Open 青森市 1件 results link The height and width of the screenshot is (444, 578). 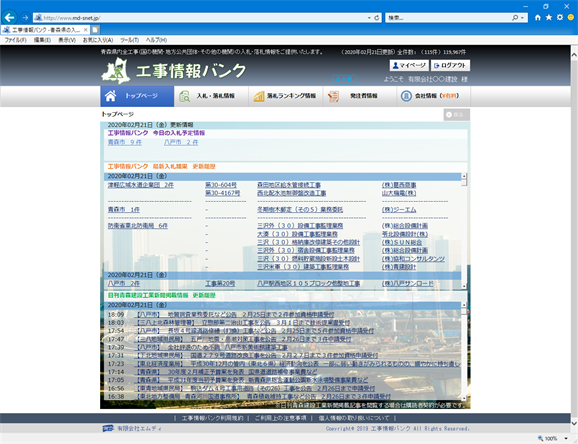123,209
